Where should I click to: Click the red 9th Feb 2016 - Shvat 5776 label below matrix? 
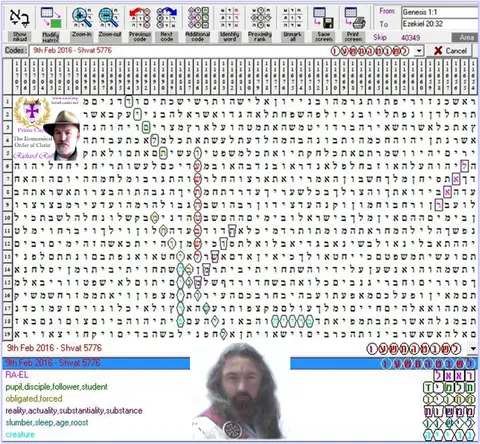(54, 348)
